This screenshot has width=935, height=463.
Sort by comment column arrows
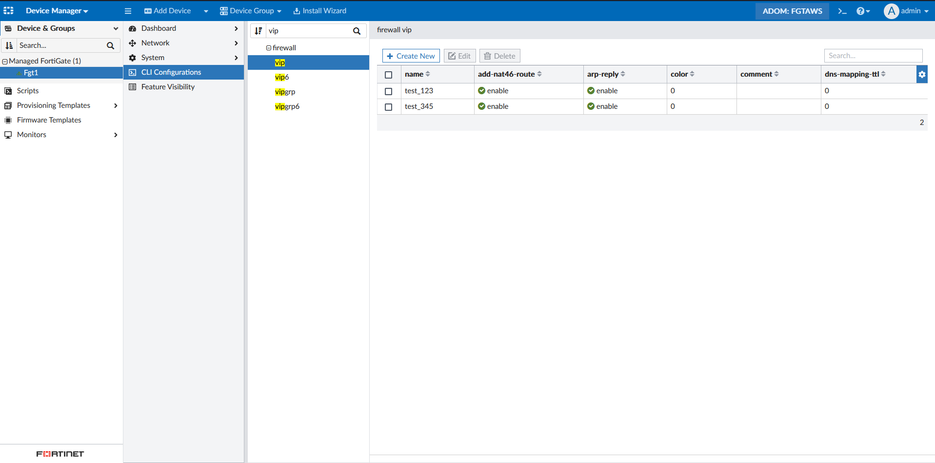tap(778, 75)
